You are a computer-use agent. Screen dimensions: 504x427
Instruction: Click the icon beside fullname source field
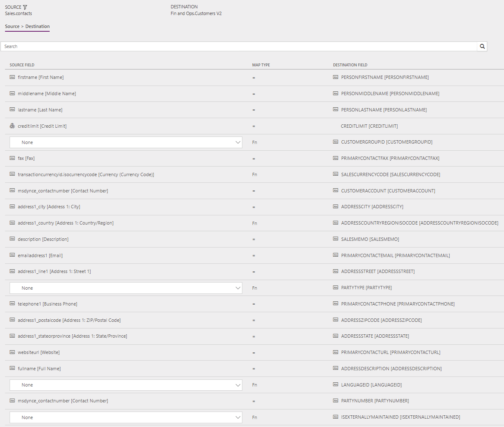[x=13, y=369]
